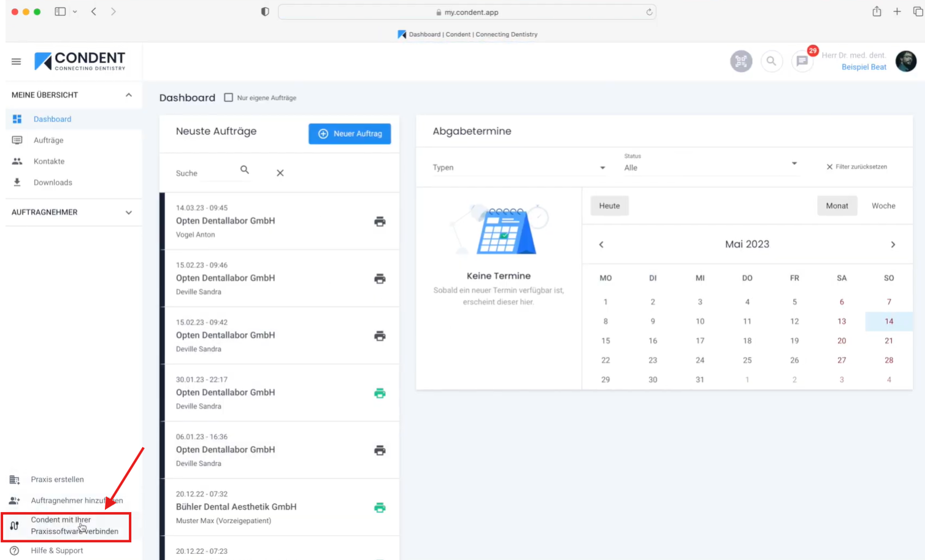
Task: Click Neuer Auftrag button
Action: (350, 134)
